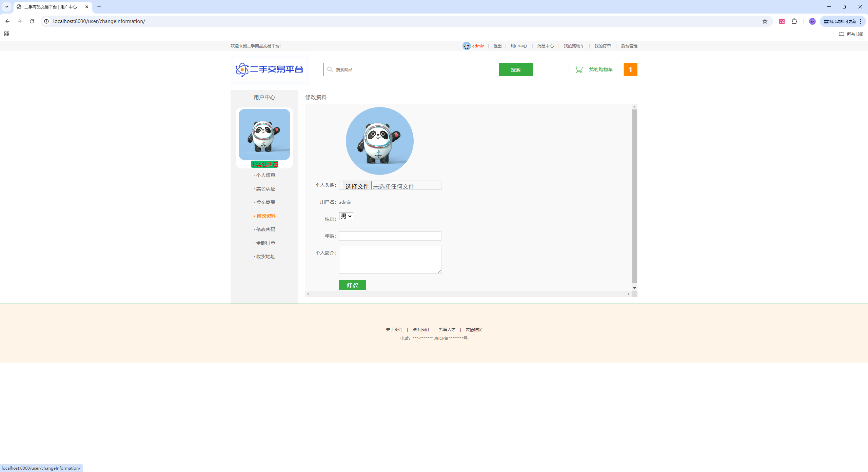Image resolution: width=868 pixels, height=472 pixels.
Task: Open 用户中心 in top navigation
Action: (519, 46)
